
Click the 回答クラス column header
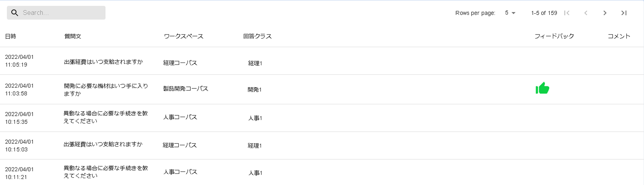257,36
